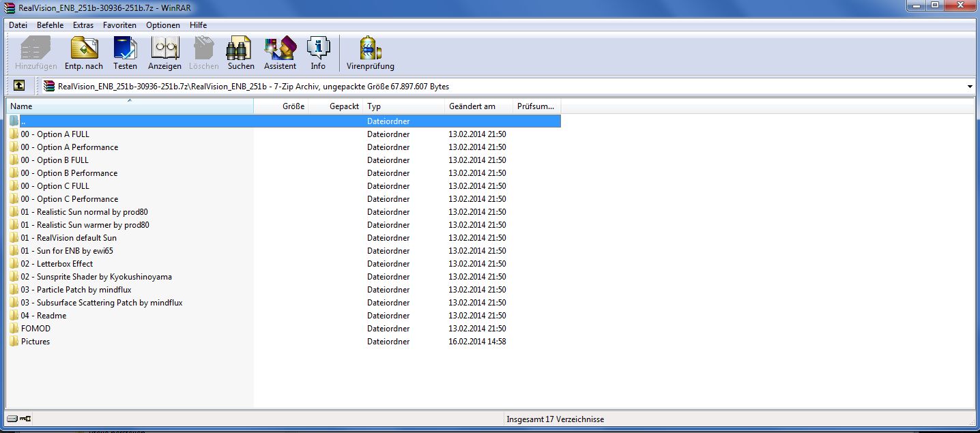Open the Datei menu
Screen dimensions: 980x433
pyautogui.click(x=18, y=25)
